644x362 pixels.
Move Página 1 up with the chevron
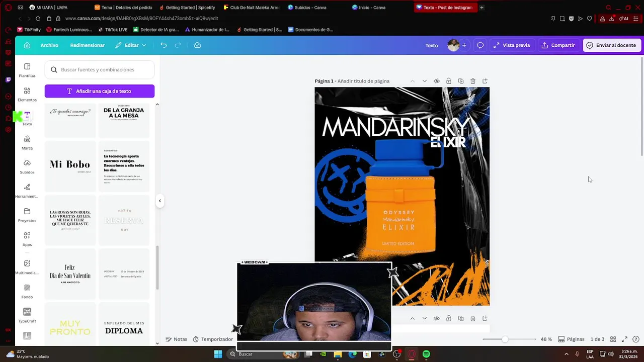pyautogui.click(x=413, y=81)
